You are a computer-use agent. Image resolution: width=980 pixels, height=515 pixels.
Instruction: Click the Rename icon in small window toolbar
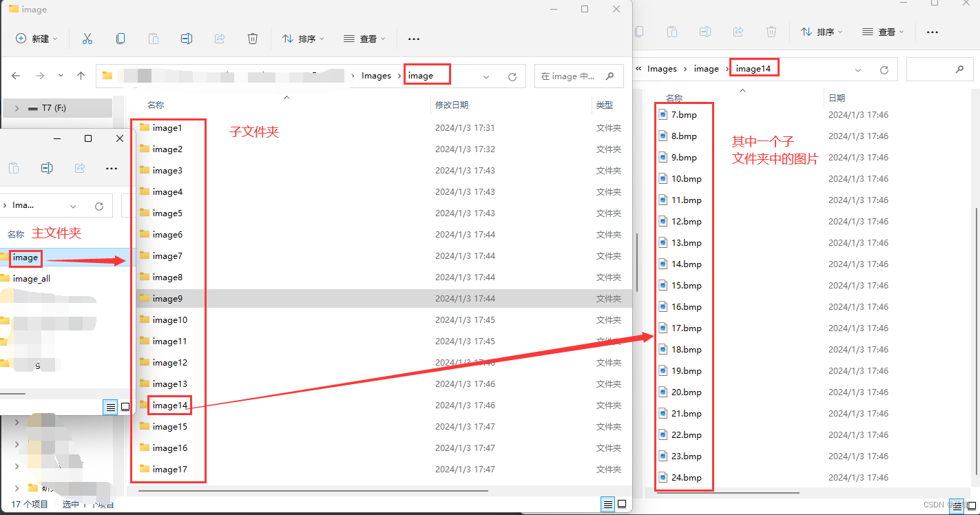click(x=47, y=168)
